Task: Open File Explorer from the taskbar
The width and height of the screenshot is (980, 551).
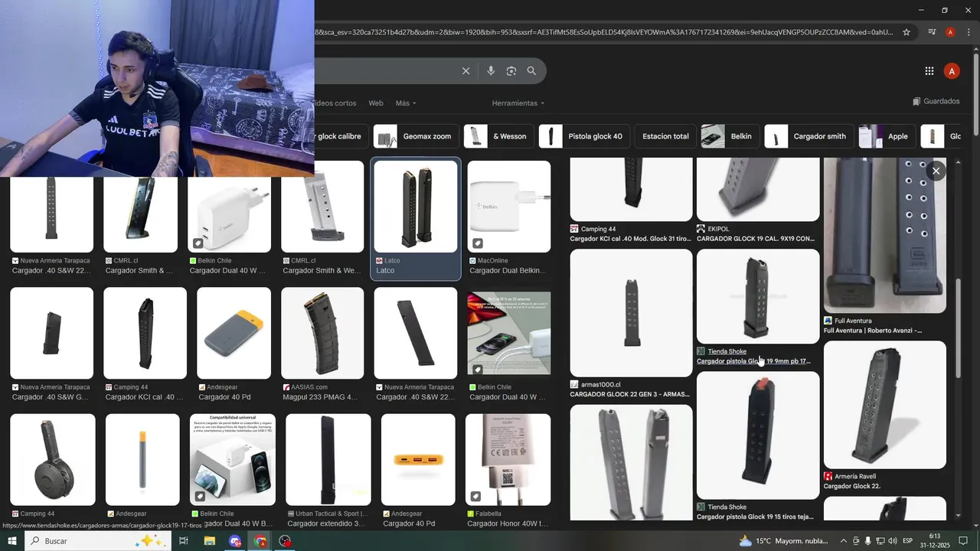Action: (209, 541)
